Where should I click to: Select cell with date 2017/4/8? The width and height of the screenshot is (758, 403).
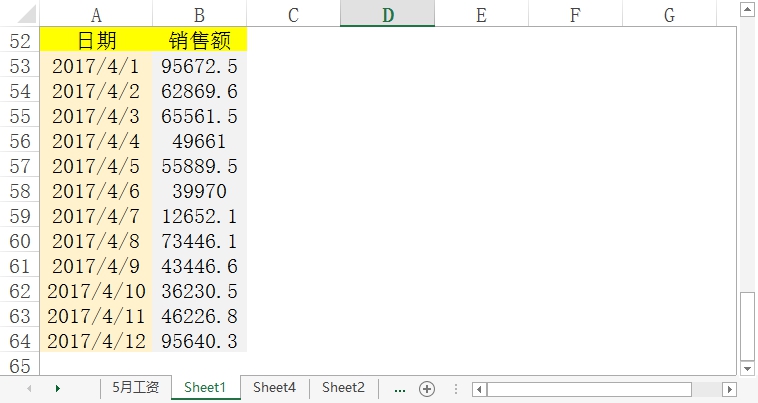tap(96, 241)
